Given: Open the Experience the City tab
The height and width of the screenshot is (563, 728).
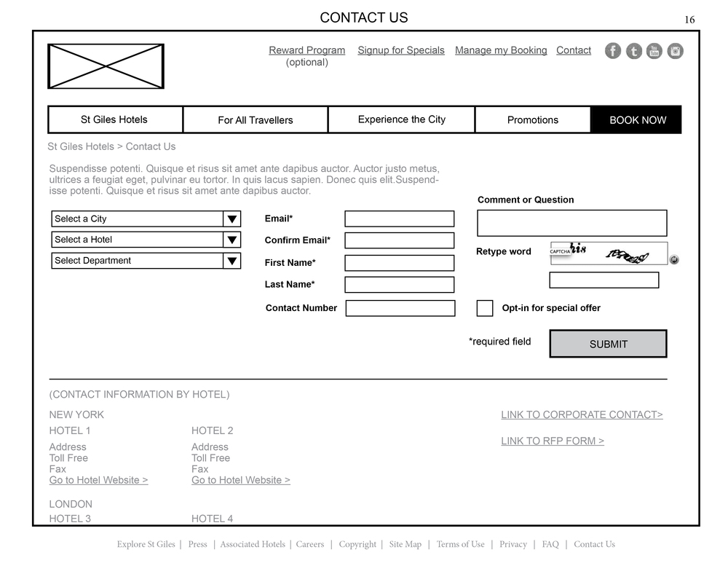Looking at the screenshot, I should [402, 120].
